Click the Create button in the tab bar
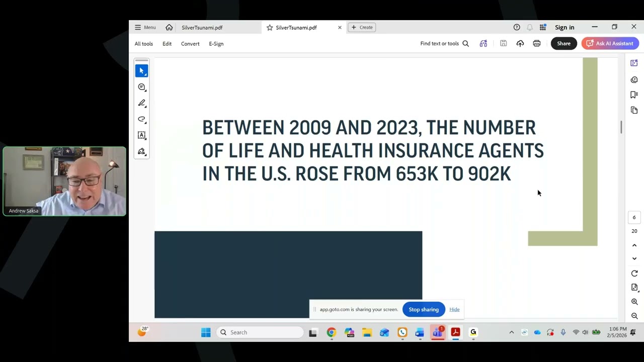Image resolution: width=644 pixels, height=362 pixels. point(362,28)
